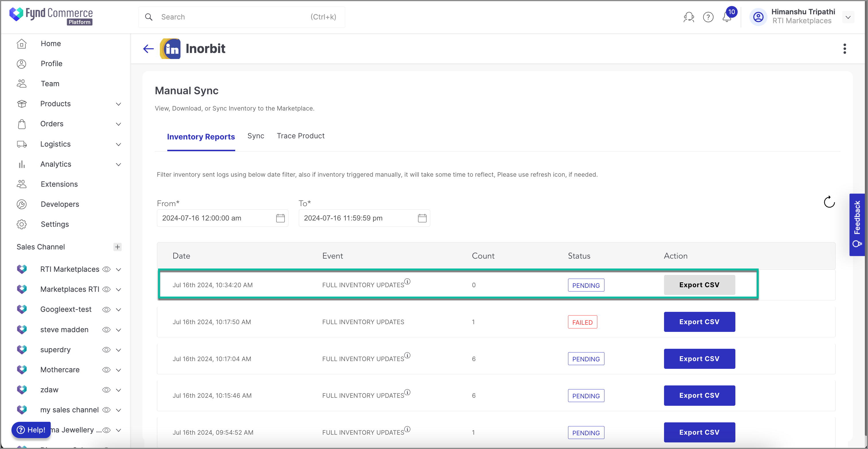Click the Settings gear icon
This screenshot has width=868, height=449.
coord(21,224)
